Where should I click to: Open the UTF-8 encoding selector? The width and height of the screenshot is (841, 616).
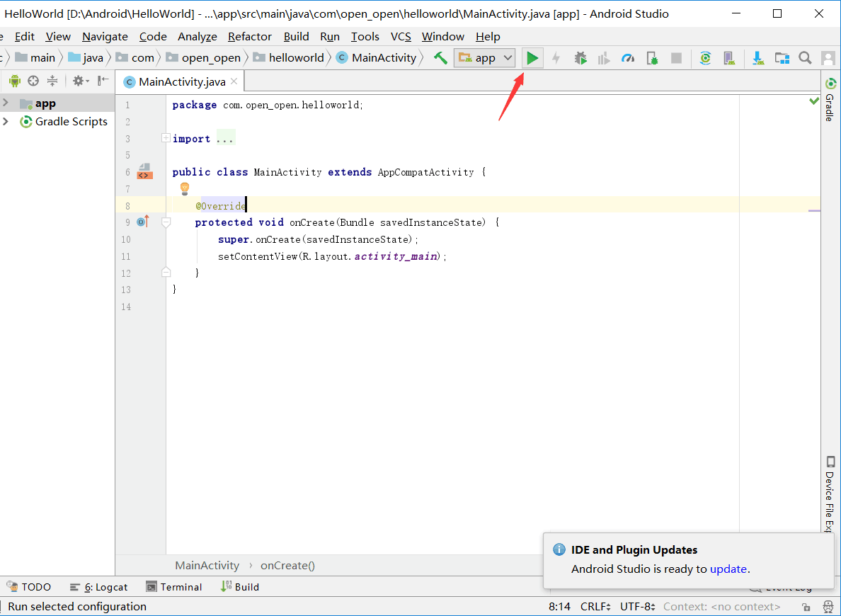[x=638, y=607]
